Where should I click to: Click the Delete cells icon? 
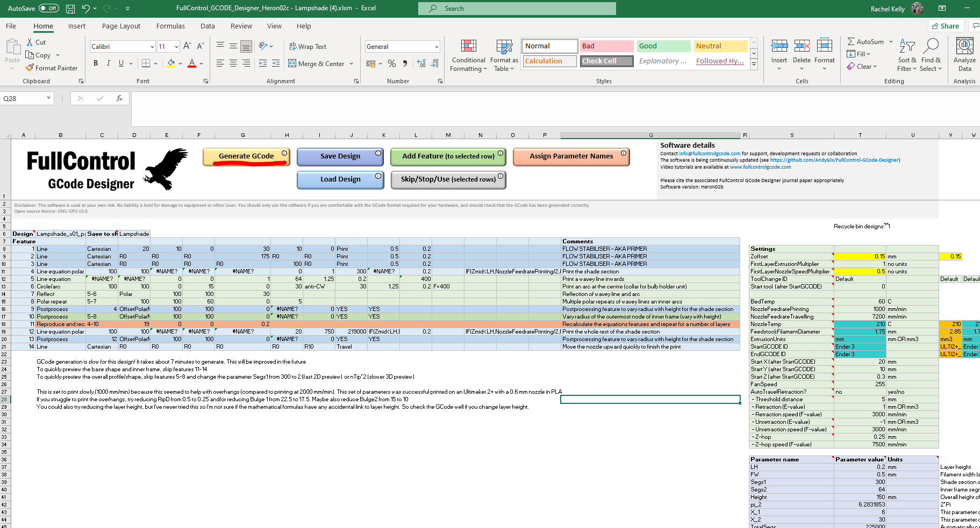click(802, 46)
